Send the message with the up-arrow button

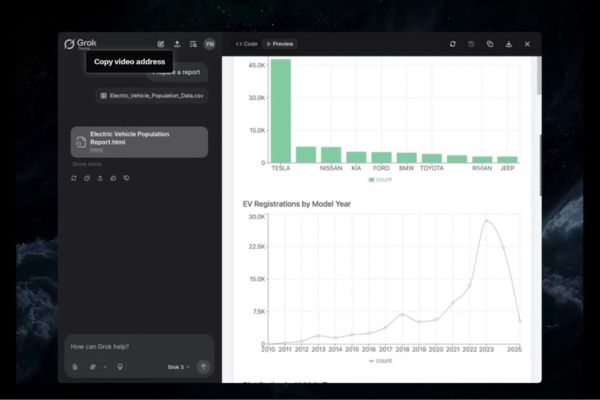click(203, 367)
